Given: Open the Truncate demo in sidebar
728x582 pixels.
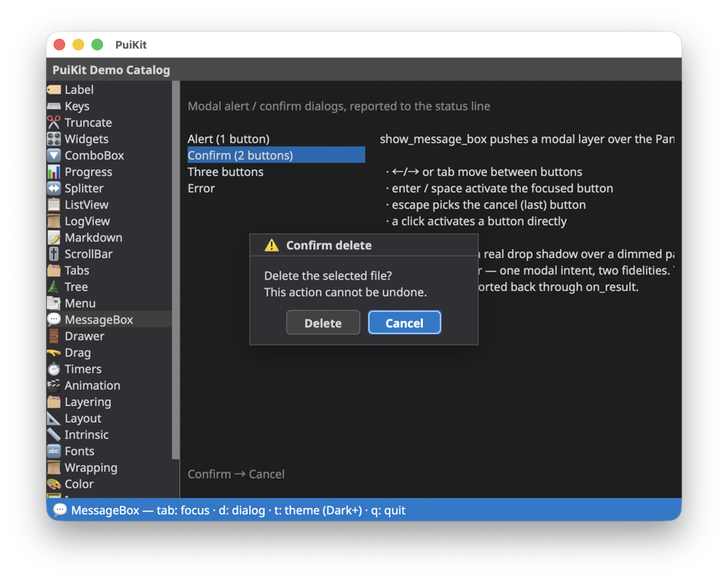Looking at the screenshot, I should tap(109, 122).
